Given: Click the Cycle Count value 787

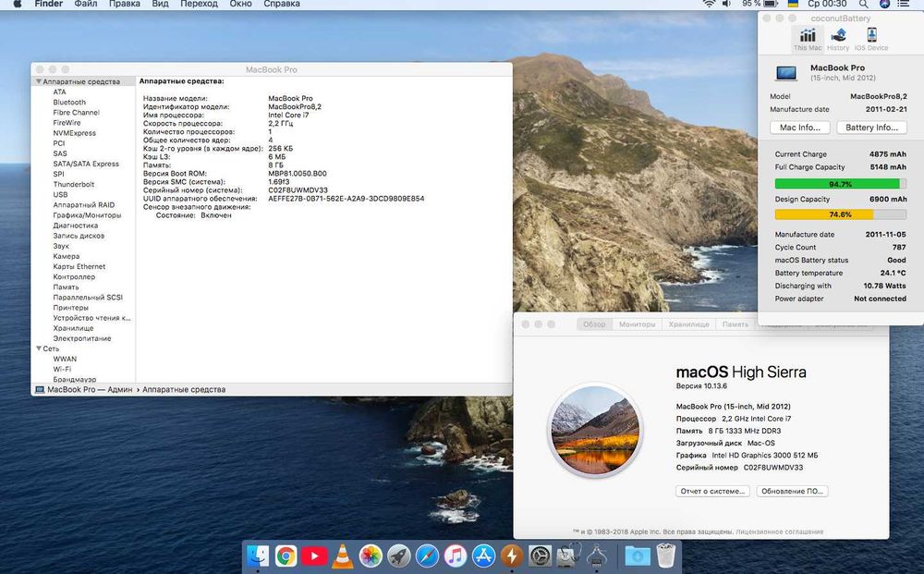Looking at the screenshot, I should (899, 247).
